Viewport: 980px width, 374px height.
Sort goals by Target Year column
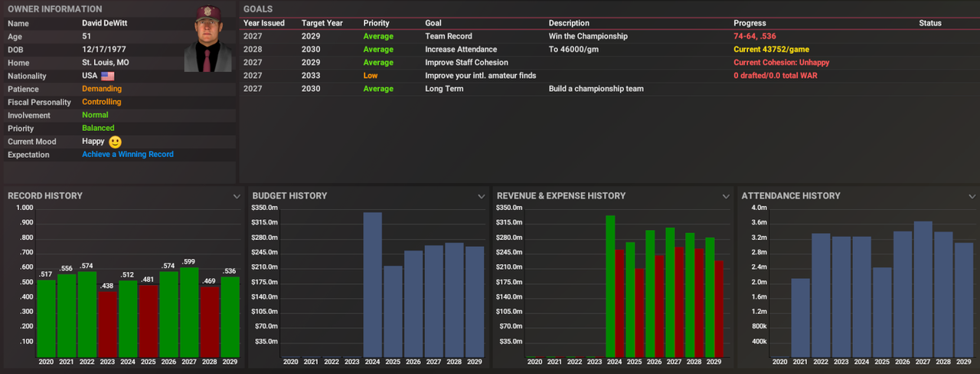coord(322,23)
